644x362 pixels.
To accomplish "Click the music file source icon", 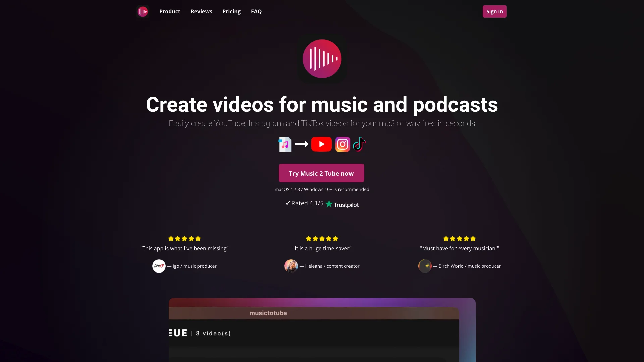I will point(285,144).
